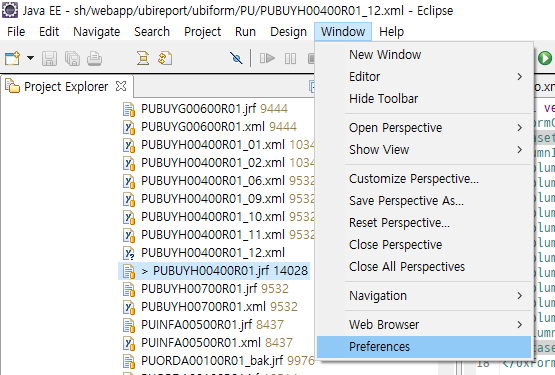The height and width of the screenshot is (375, 555).
Task: Expand the Navigation submenu
Action: [x=424, y=295]
